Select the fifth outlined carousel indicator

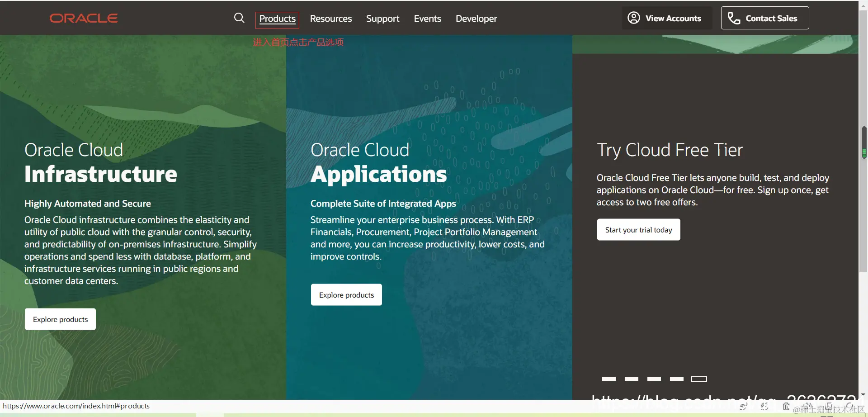coord(699,379)
